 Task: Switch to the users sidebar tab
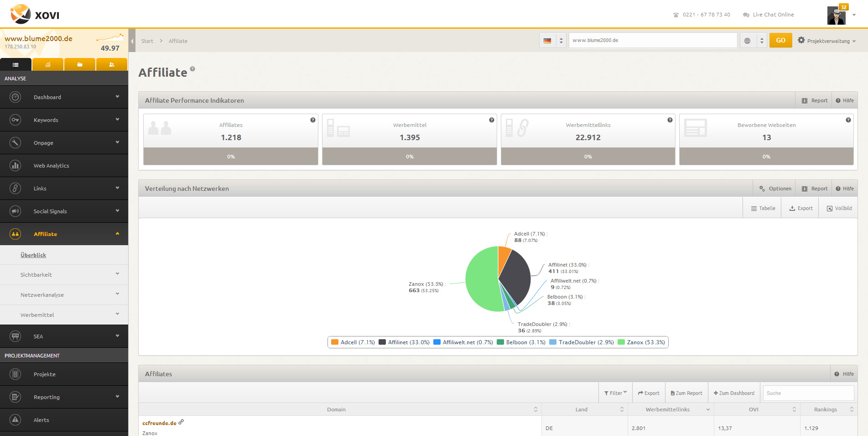click(112, 64)
